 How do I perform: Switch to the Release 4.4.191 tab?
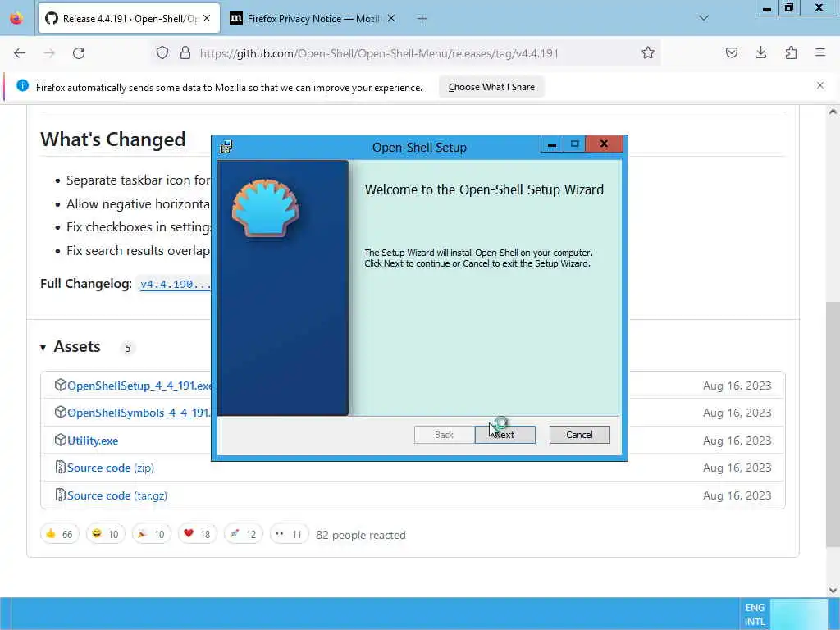point(129,18)
